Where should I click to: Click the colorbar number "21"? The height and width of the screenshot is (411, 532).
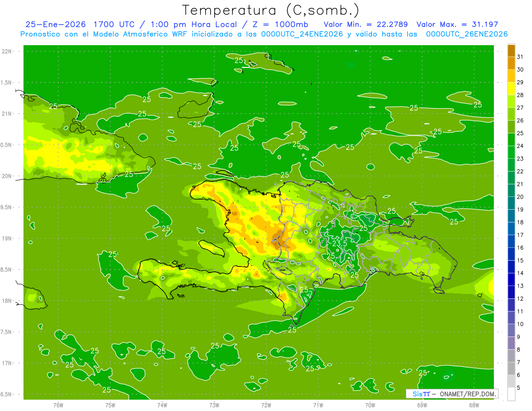[520, 184]
